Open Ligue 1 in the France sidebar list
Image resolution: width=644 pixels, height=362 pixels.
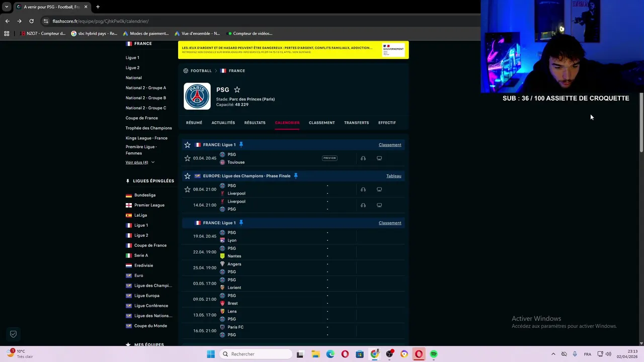click(x=132, y=58)
